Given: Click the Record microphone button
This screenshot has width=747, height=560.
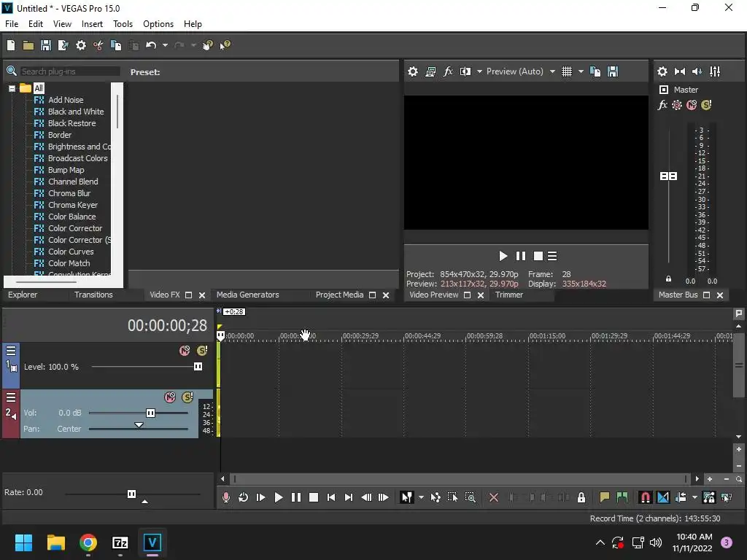Looking at the screenshot, I should click(x=226, y=497).
